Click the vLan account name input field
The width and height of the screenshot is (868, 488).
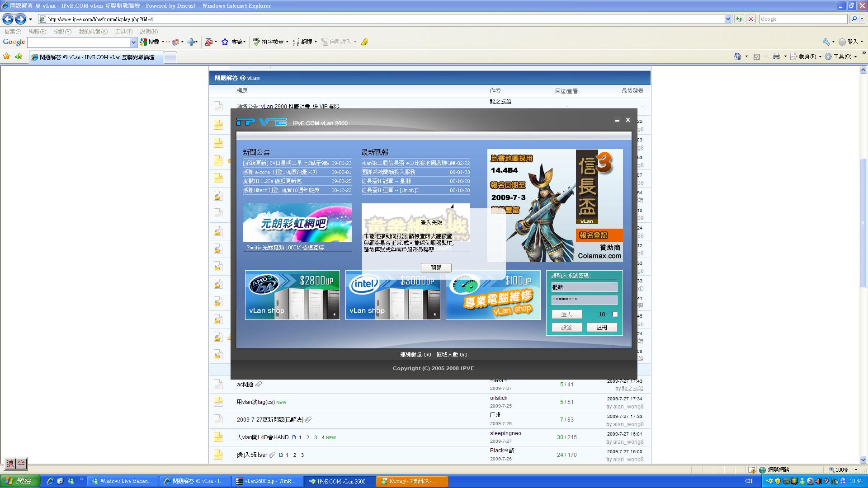click(x=584, y=287)
